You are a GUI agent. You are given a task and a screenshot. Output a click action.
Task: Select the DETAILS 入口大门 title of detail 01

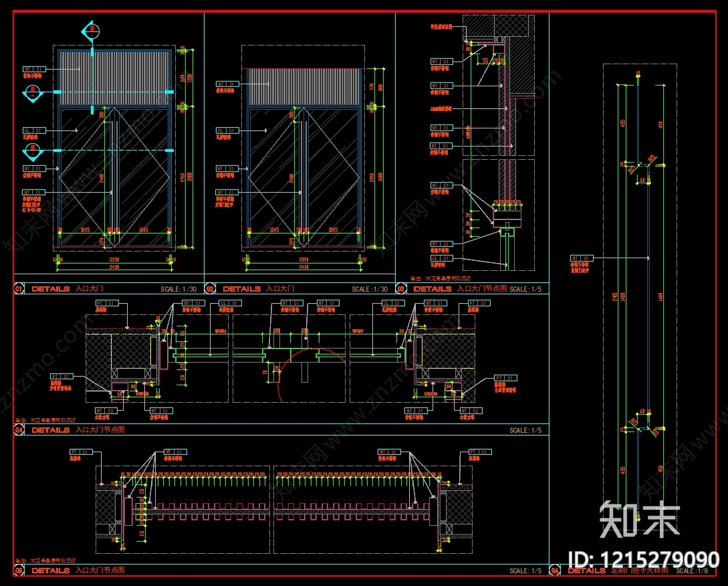coord(68,289)
